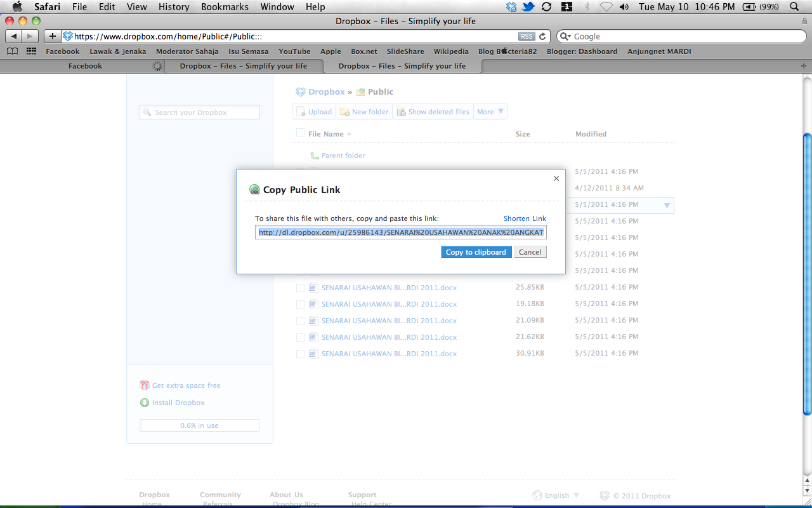This screenshot has height=508, width=812.
Task: Click the Show deleted files icon
Action: [401, 112]
